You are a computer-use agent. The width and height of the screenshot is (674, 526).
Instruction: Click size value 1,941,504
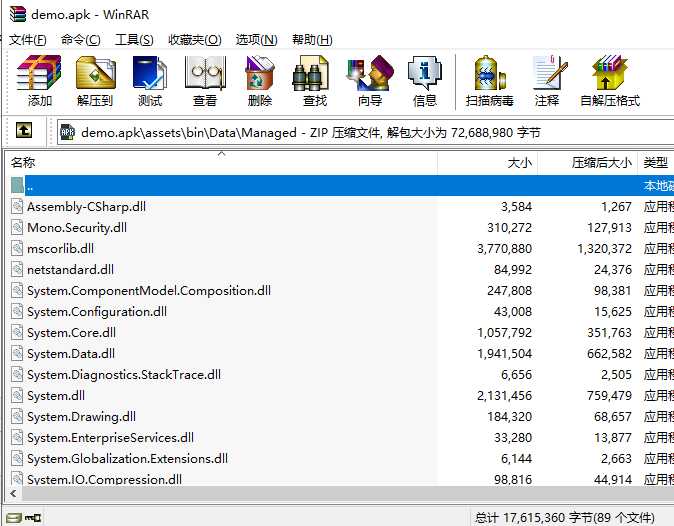[x=504, y=353]
